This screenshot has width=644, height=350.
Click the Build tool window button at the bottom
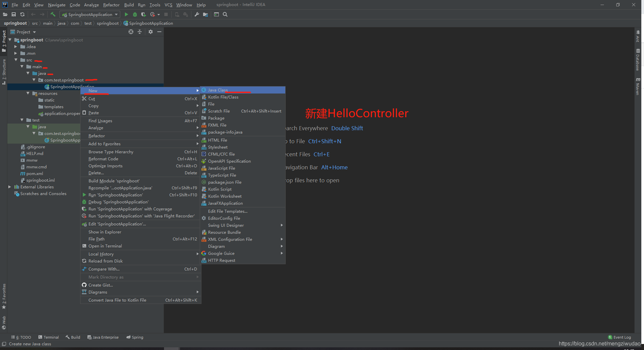coord(73,337)
